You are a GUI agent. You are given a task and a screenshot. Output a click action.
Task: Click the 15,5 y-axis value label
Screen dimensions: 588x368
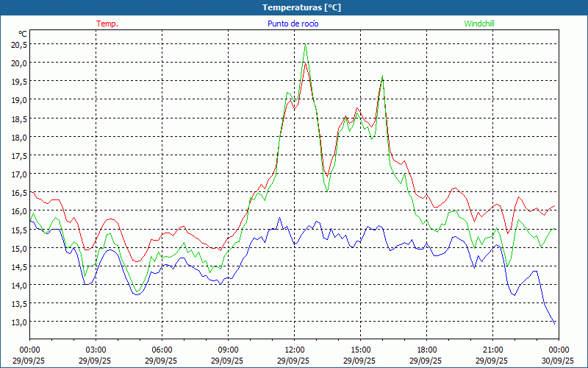tap(19, 230)
